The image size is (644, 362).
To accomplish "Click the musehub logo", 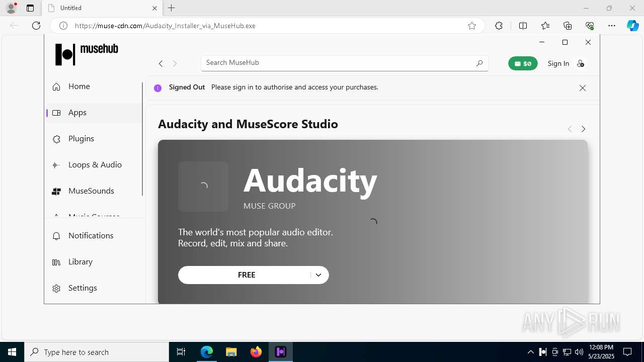I will 87,54.
